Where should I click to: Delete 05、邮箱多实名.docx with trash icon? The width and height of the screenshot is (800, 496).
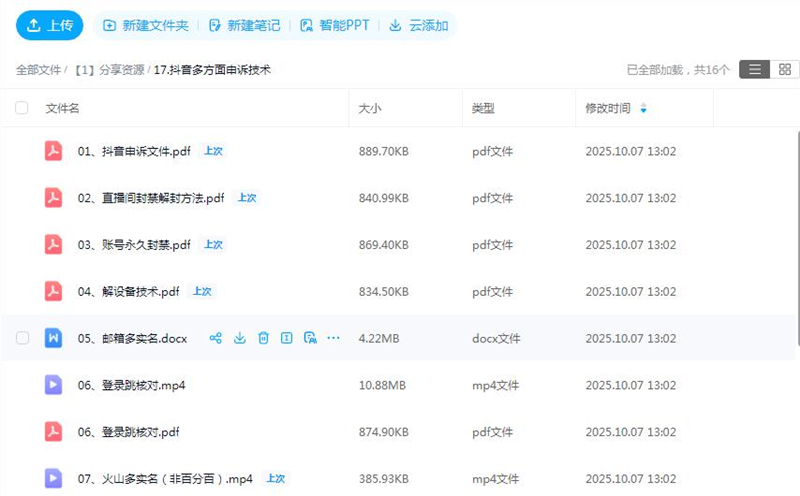[x=263, y=338]
